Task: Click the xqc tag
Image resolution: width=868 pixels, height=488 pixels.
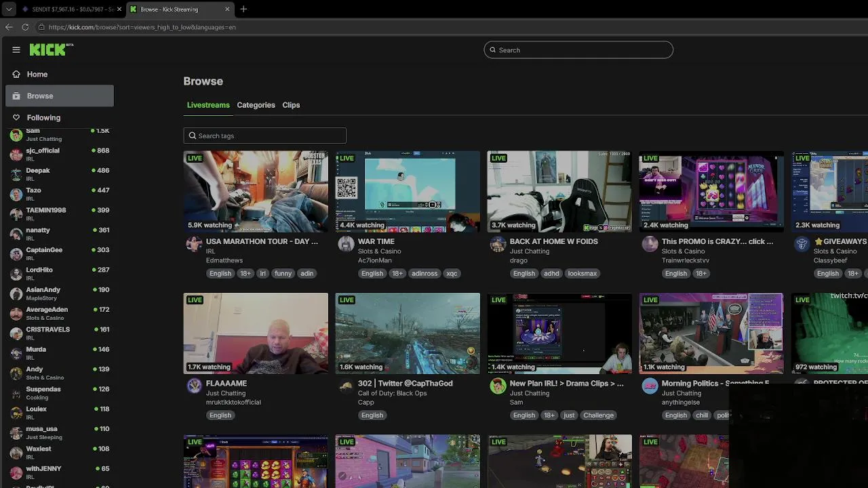Action: coord(452,273)
